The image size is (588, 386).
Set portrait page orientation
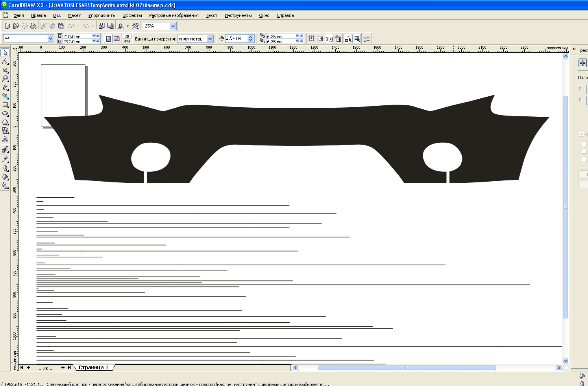point(108,39)
